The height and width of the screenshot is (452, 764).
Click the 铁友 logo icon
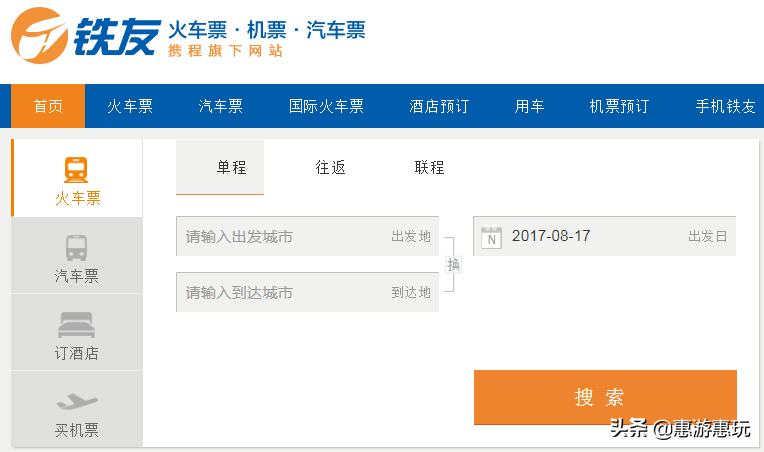pos(39,36)
